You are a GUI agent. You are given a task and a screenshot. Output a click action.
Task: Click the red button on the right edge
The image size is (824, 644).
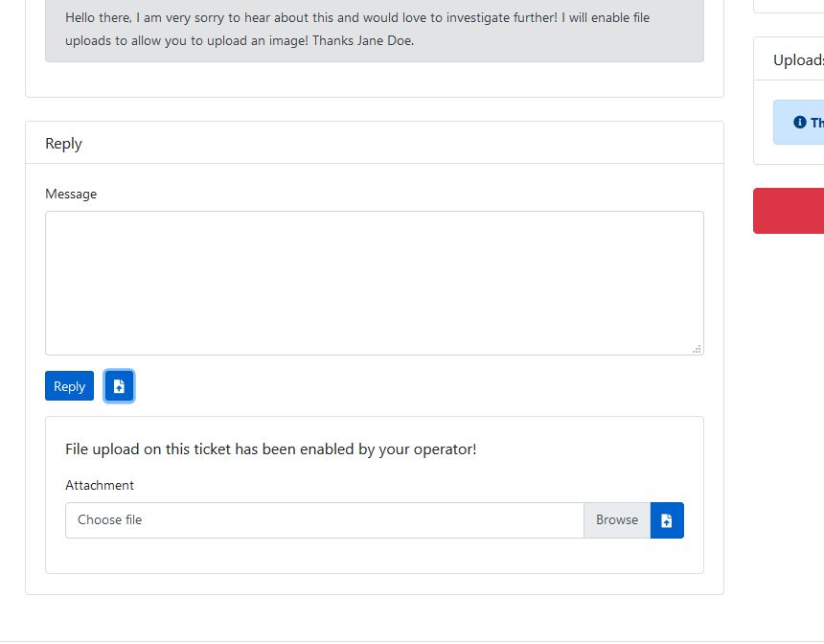coord(790,211)
